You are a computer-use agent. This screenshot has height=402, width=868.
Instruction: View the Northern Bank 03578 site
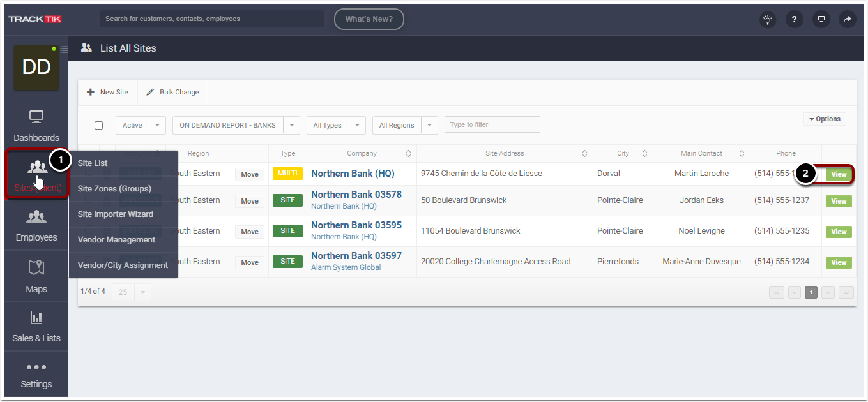click(839, 201)
